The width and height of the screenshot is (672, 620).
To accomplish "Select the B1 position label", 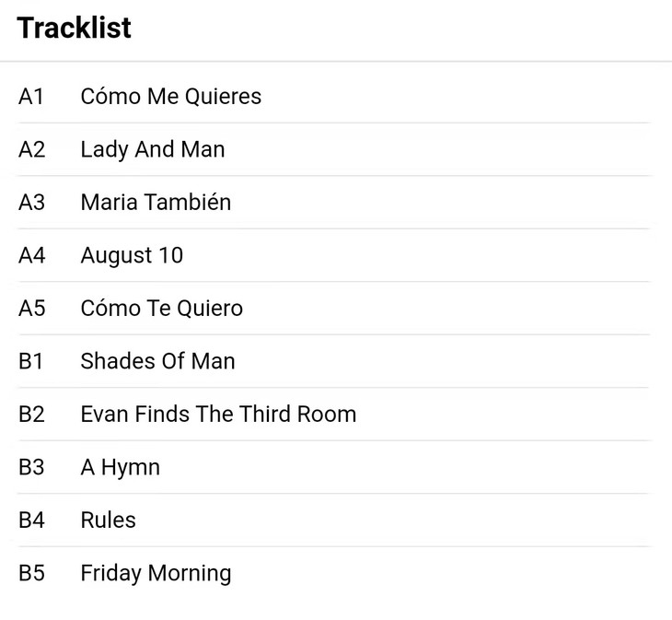I will (x=31, y=361).
